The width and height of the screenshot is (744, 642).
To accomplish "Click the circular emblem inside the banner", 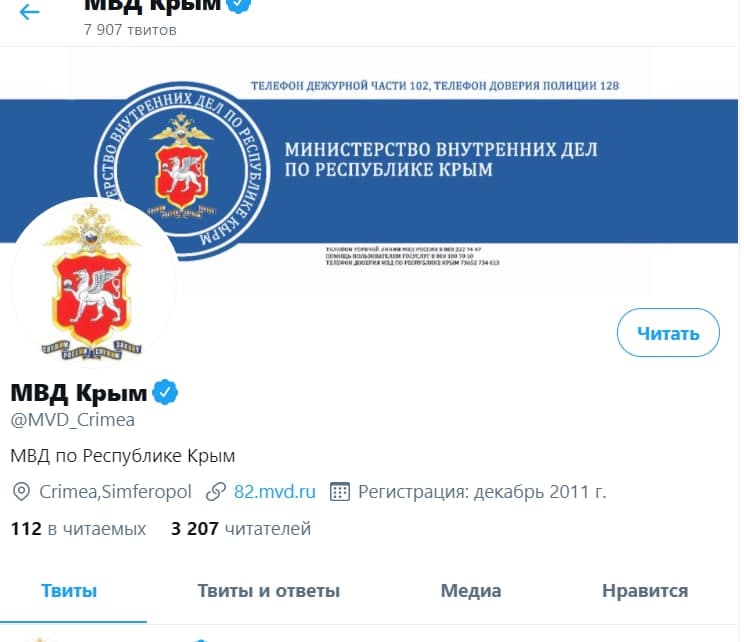I will [182, 171].
